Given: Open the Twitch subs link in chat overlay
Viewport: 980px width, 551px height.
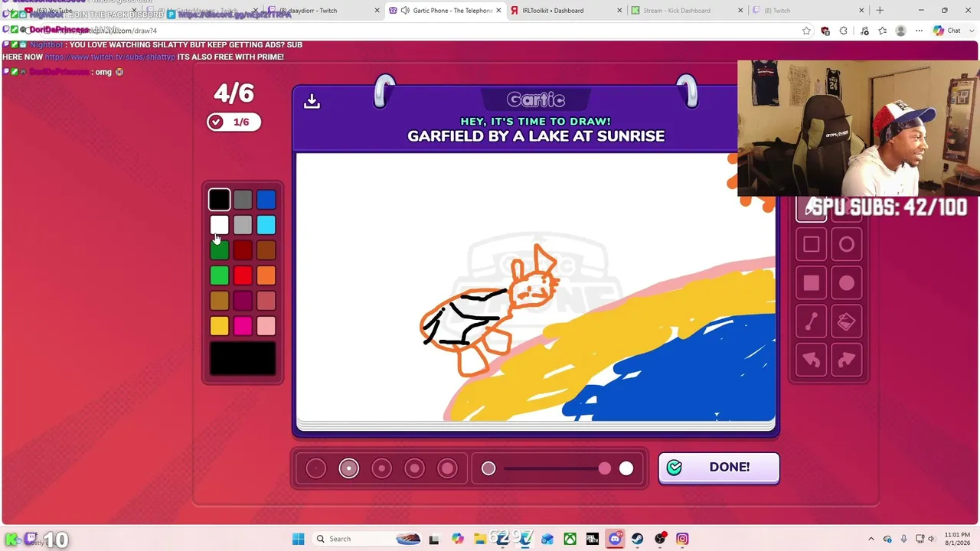Looking at the screenshot, I should [109, 57].
